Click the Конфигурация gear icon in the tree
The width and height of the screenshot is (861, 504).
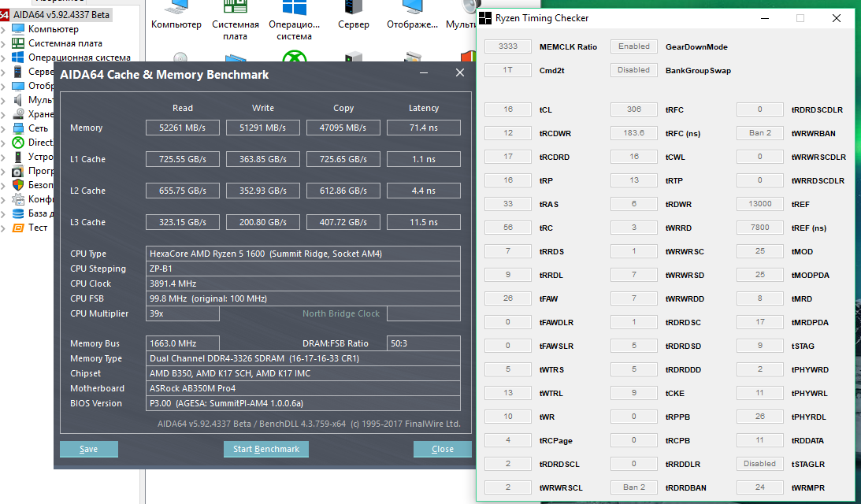coord(18,198)
